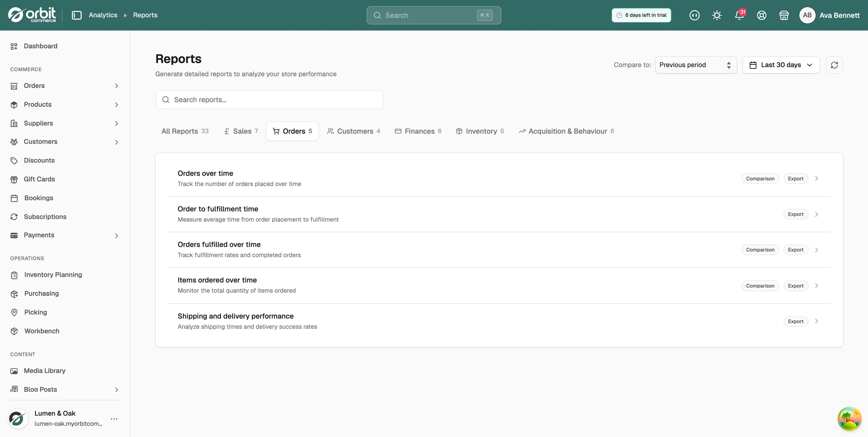Open Media Library in sidebar
The image size is (868, 437).
(x=44, y=371)
